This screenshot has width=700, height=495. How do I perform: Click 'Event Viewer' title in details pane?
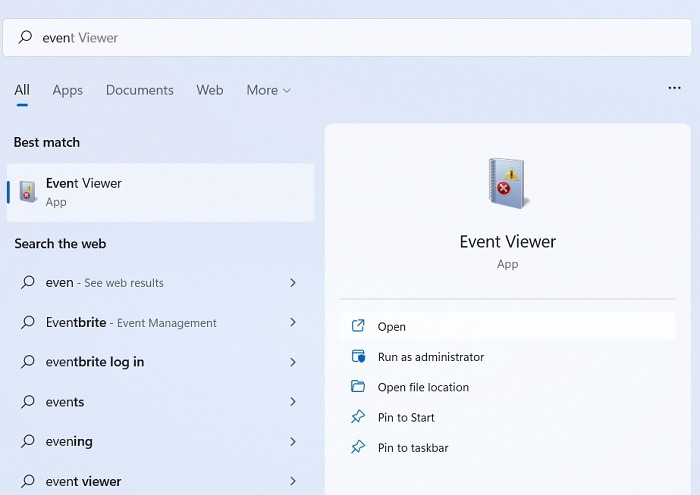(x=508, y=241)
